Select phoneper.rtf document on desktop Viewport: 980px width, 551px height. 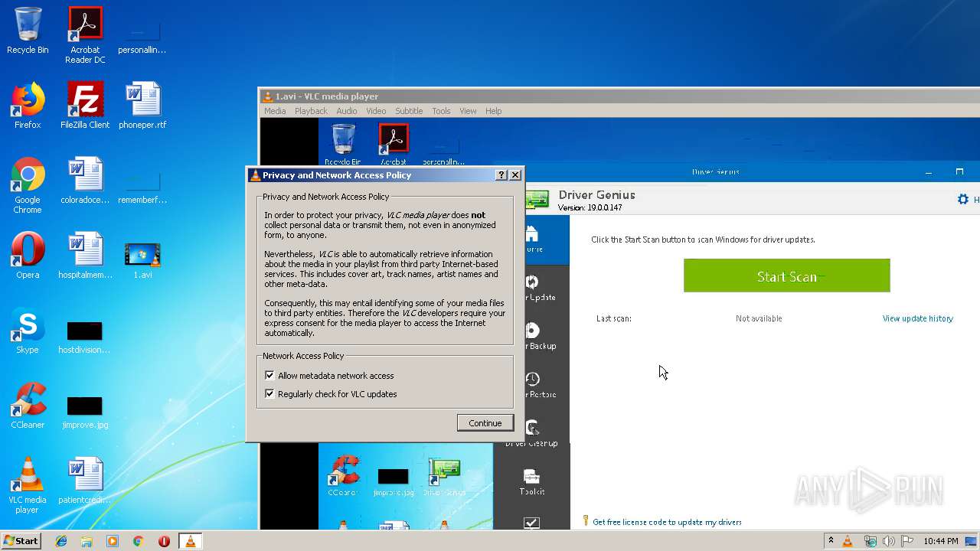click(142, 106)
